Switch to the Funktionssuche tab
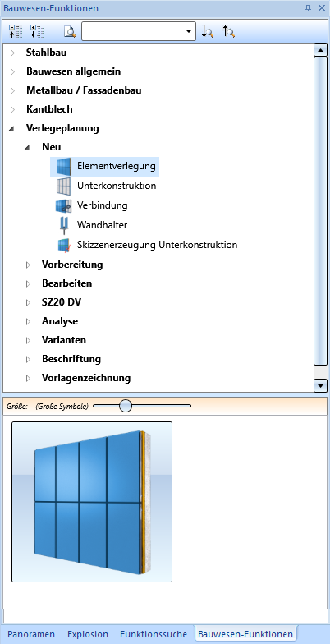Image resolution: width=330 pixels, height=644 pixels. [154, 634]
